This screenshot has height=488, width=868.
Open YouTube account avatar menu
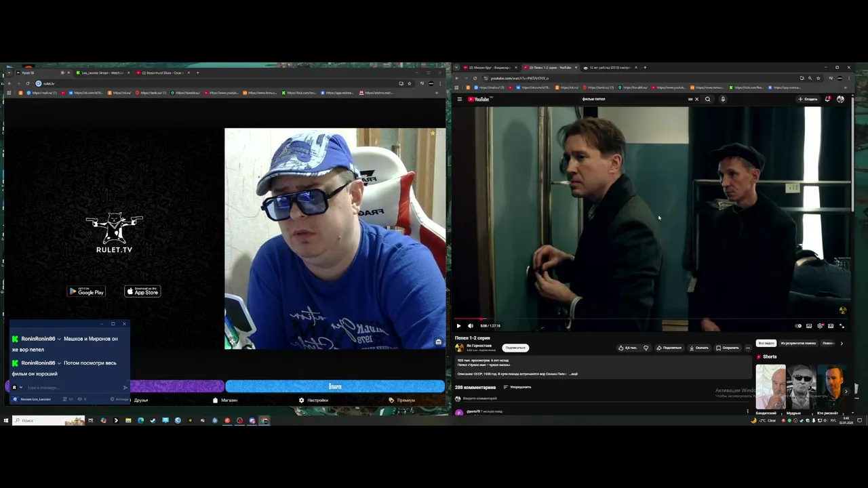840,99
